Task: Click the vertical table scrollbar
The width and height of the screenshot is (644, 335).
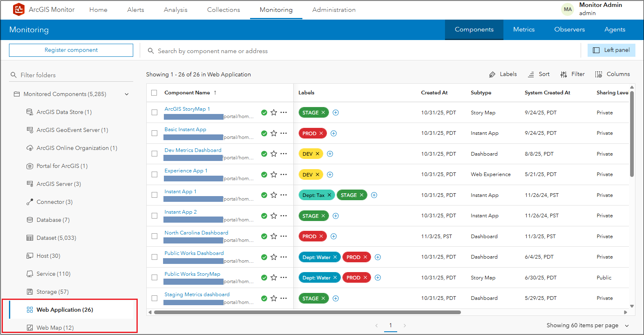Action: pos(632,134)
